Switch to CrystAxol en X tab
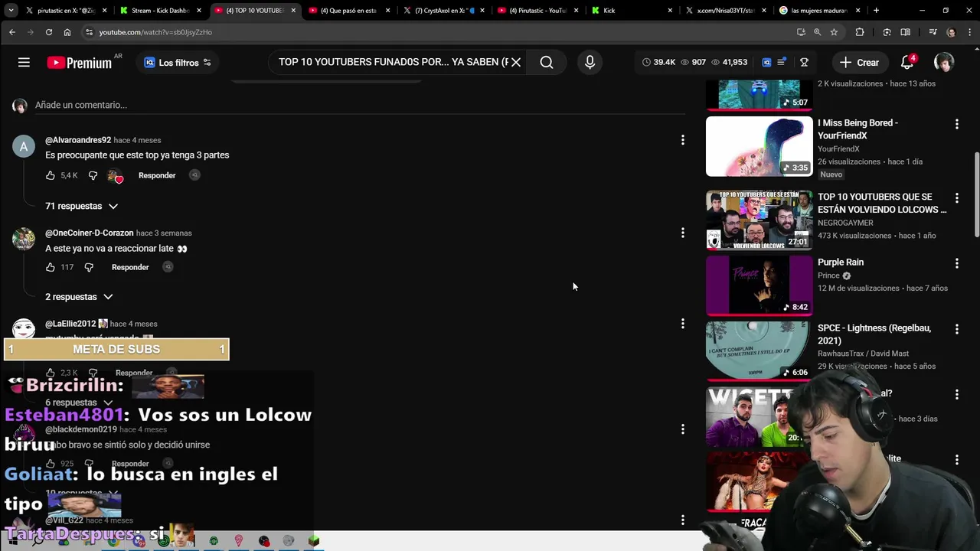 [444, 11]
